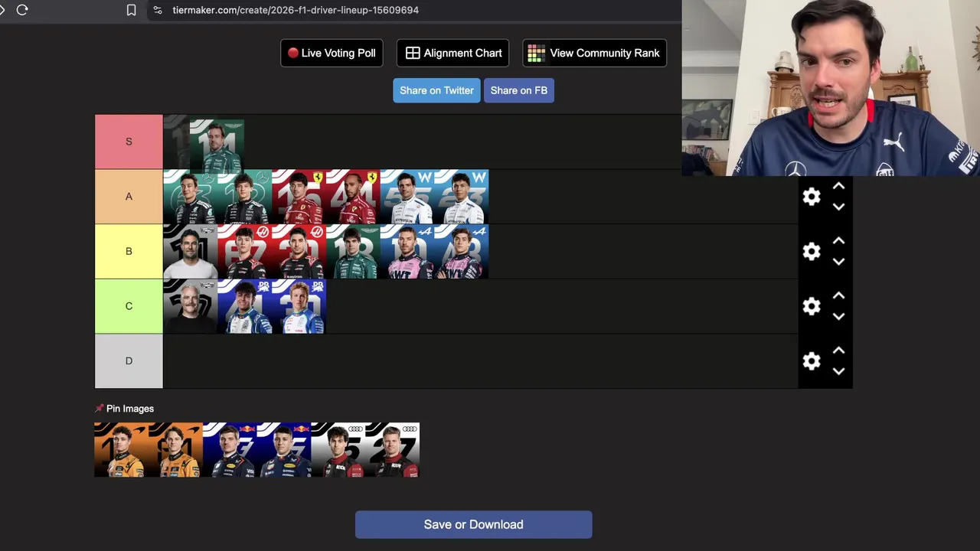Pick unranked Red Bull driver number 3 card
The image size is (980, 551).
pyautogui.click(x=230, y=450)
